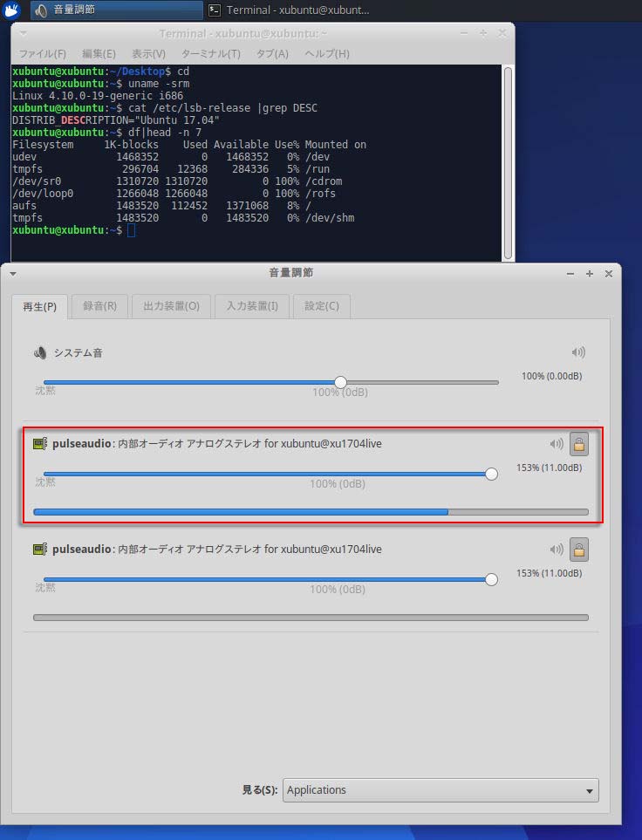Click the システム音 speaker icon

pos(39,352)
